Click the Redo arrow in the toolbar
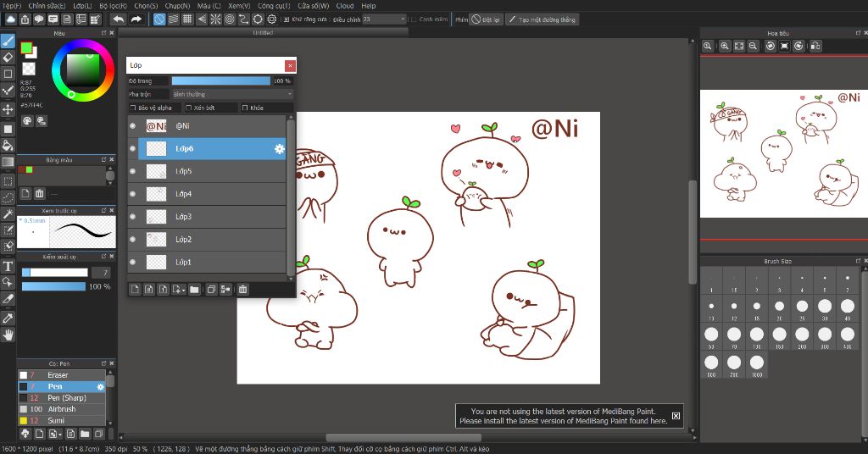Image resolution: width=868 pixels, height=454 pixels. click(x=136, y=19)
